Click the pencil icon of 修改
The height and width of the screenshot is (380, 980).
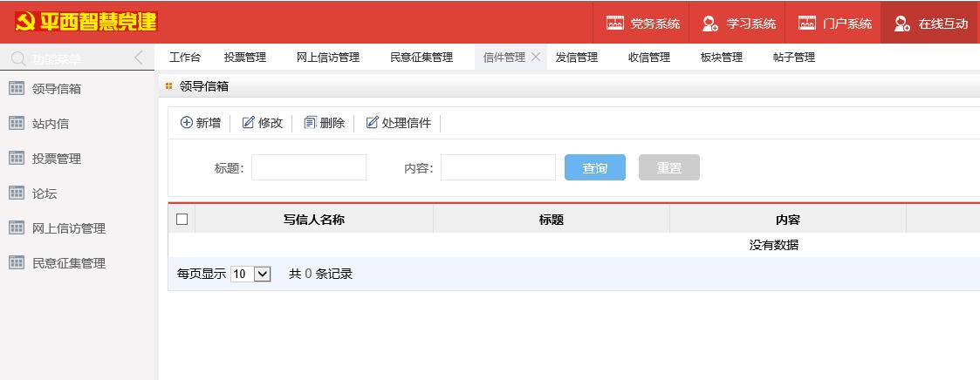point(248,122)
